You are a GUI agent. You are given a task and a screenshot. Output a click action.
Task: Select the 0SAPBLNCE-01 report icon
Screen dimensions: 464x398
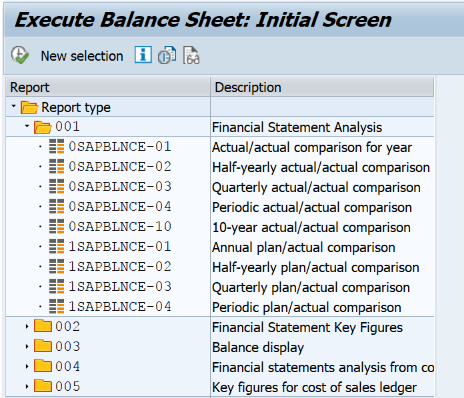point(56,147)
